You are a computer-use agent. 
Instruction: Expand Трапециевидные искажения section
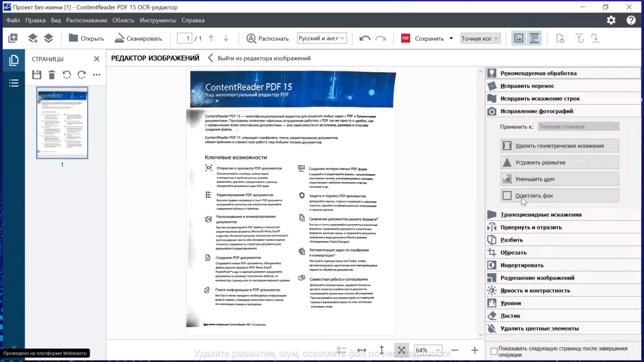click(x=563, y=215)
